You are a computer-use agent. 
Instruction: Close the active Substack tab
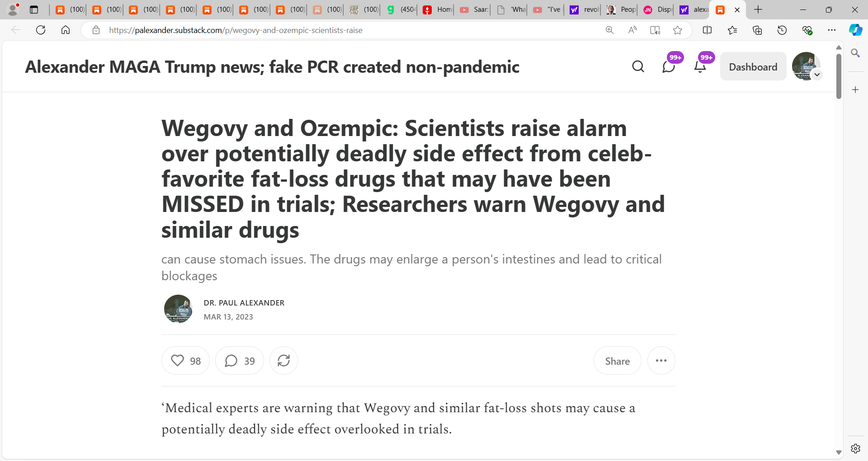coord(737,9)
